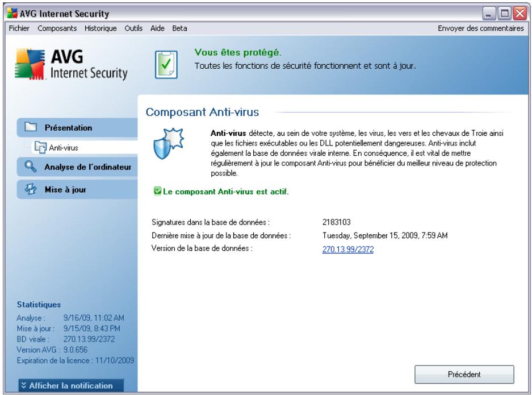Click the Anti-virus sub-item icon

click(40, 147)
